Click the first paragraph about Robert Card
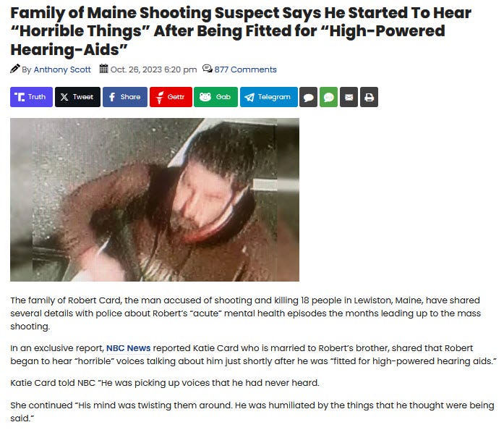The width and height of the screenshot is (504, 430). [x=246, y=313]
